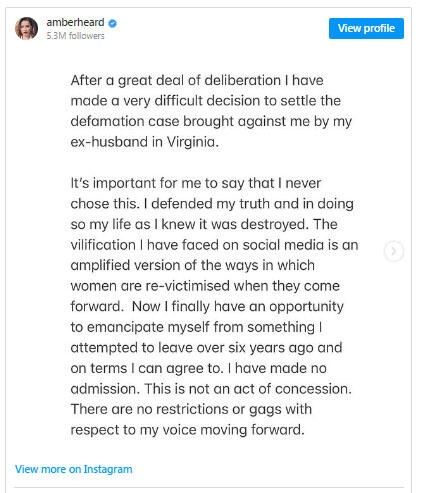Click the line containing 'vilification I have faced'

tap(214, 245)
